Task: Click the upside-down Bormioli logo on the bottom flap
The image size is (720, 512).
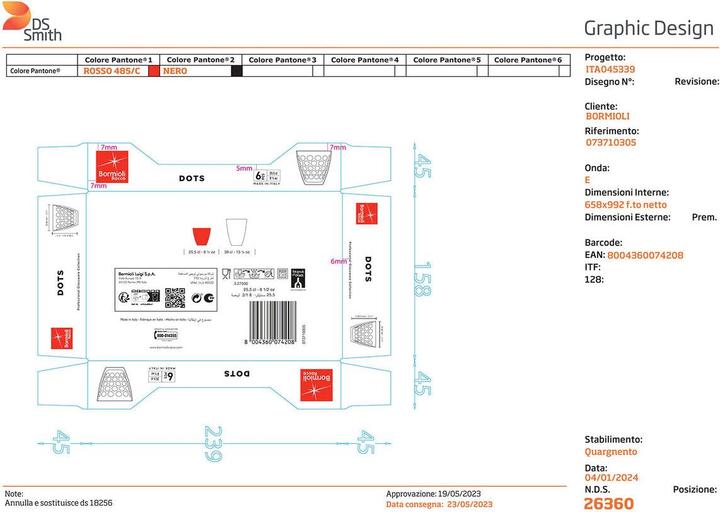Action: click(x=316, y=385)
